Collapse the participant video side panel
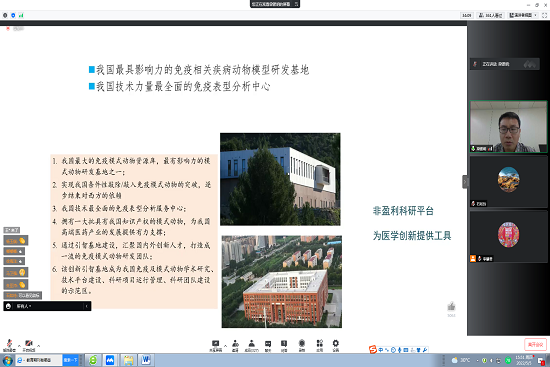Image resolution: width=550 pixels, height=367 pixels. [x=465, y=182]
